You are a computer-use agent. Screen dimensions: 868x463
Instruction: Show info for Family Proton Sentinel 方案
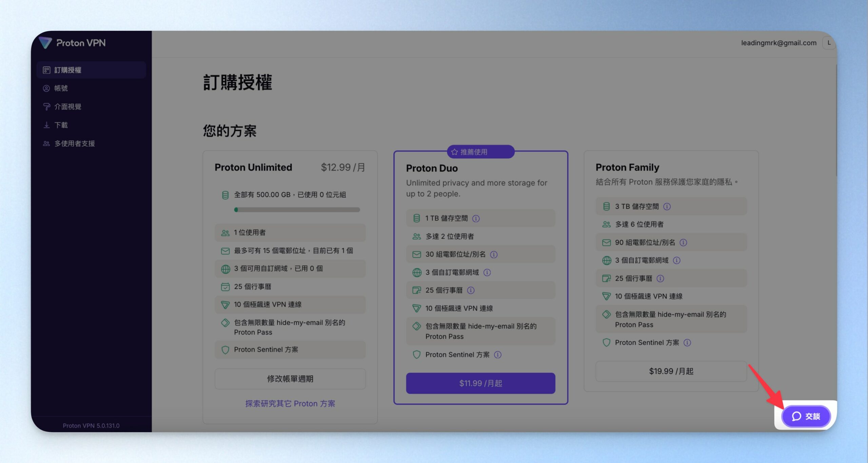click(x=687, y=343)
